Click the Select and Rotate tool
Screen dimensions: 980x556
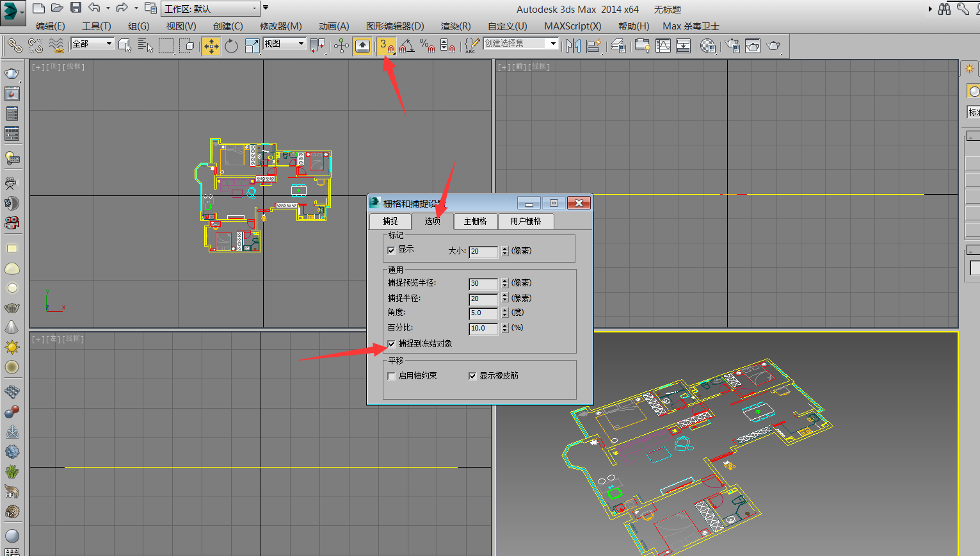pos(231,45)
